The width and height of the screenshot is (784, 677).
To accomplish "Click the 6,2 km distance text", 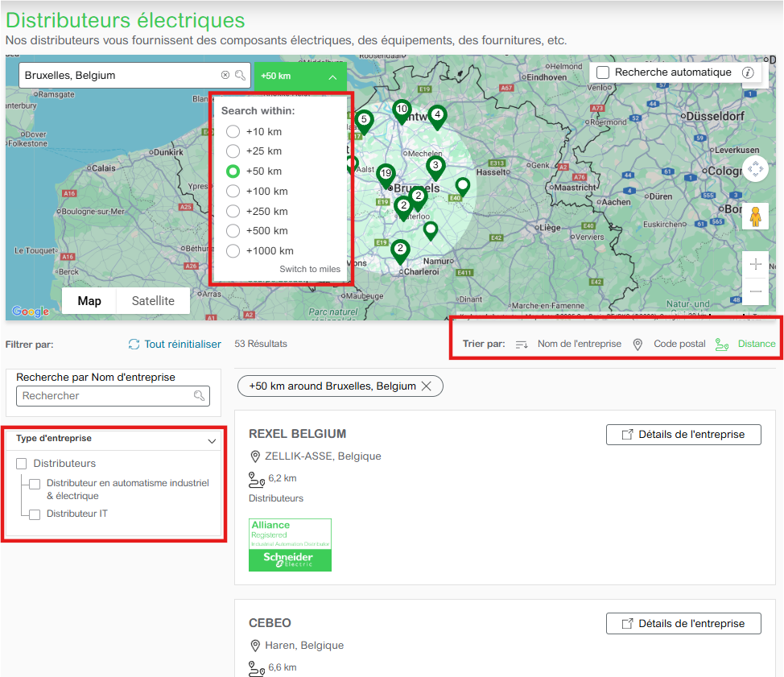I will (283, 478).
